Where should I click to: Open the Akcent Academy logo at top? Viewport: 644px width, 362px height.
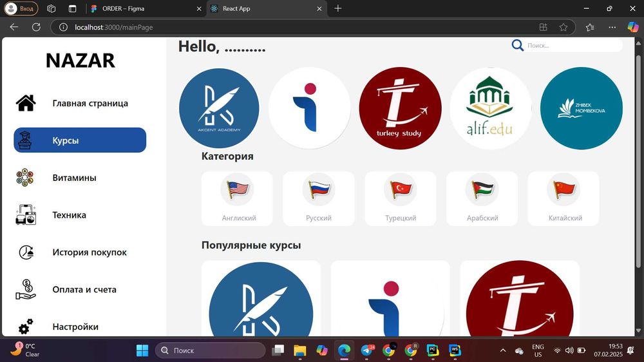[219, 108]
